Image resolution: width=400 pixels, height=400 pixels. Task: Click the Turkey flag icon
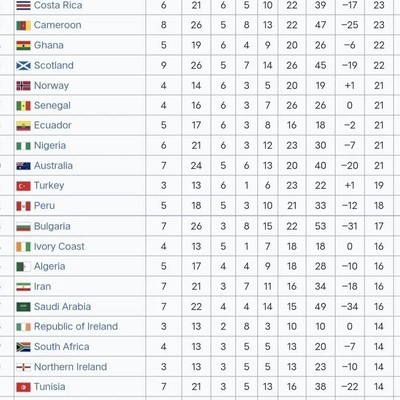pos(23,186)
